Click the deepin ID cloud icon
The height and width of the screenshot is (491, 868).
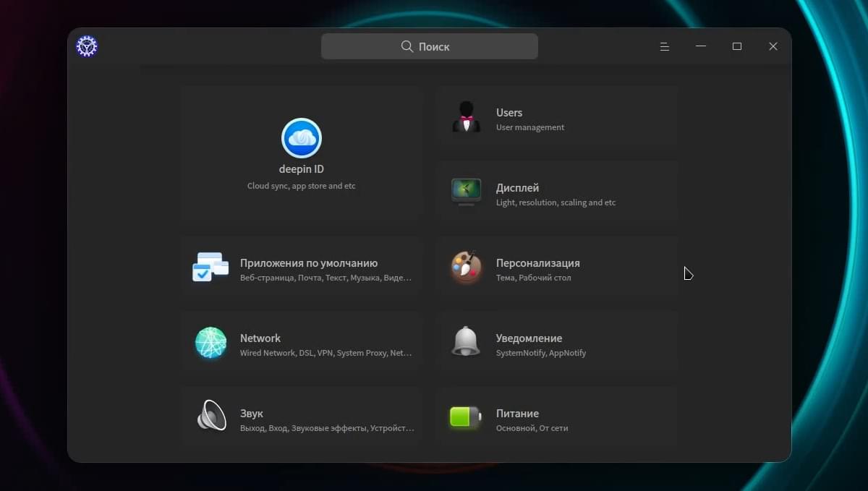(302, 138)
